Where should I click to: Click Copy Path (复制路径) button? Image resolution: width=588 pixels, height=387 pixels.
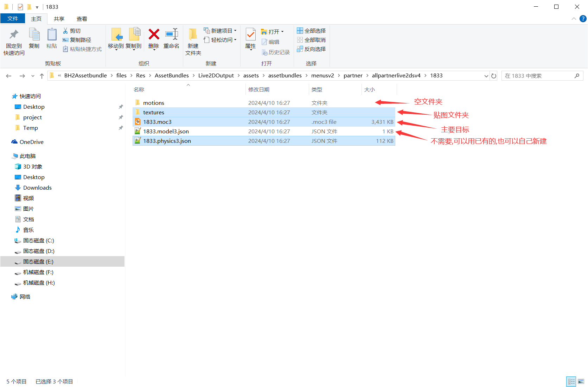tap(77, 40)
